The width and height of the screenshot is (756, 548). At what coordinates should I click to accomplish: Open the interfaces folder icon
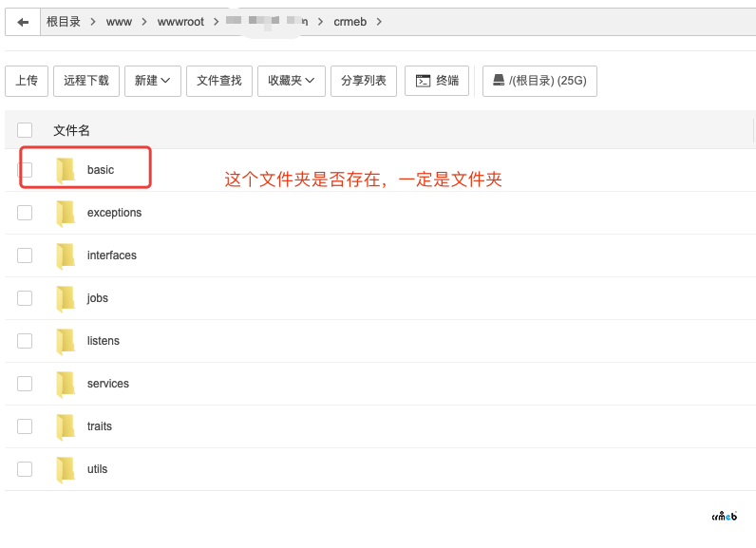point(66,255)
